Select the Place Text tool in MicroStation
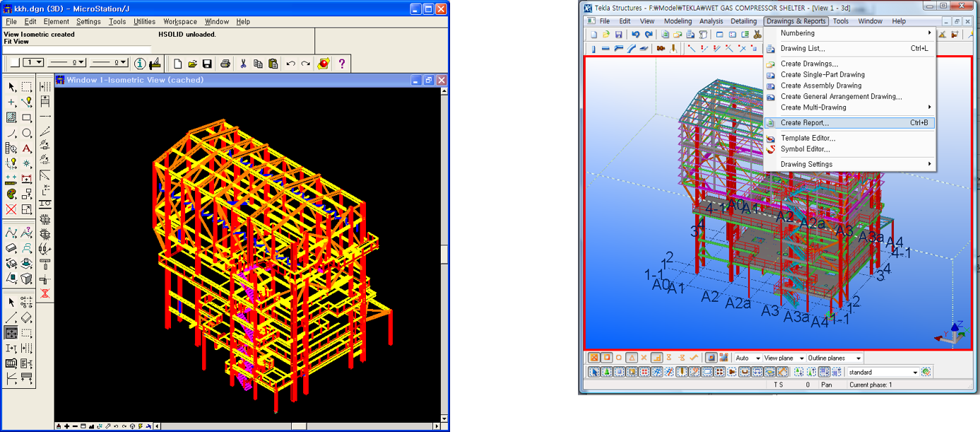Screen dimensions: 980x432 click(27, 148)
